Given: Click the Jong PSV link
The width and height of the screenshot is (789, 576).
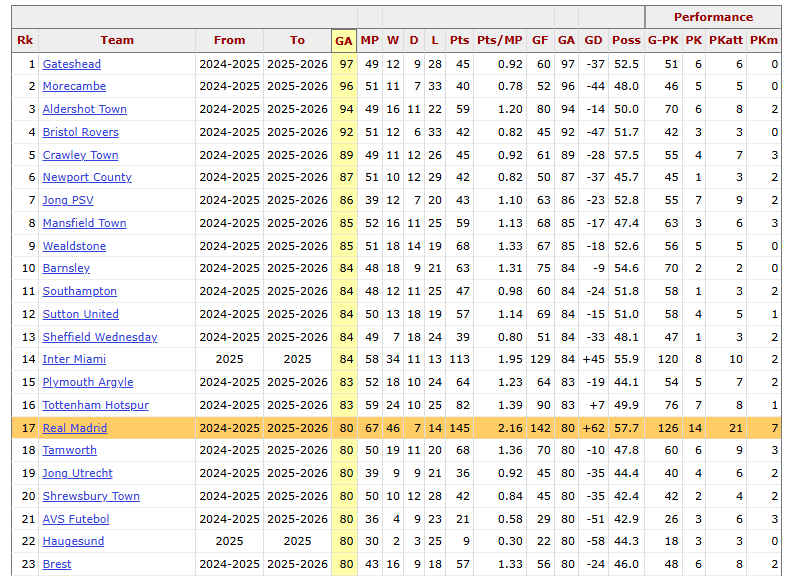Looking at the screenshot, I should coord(68,200).
